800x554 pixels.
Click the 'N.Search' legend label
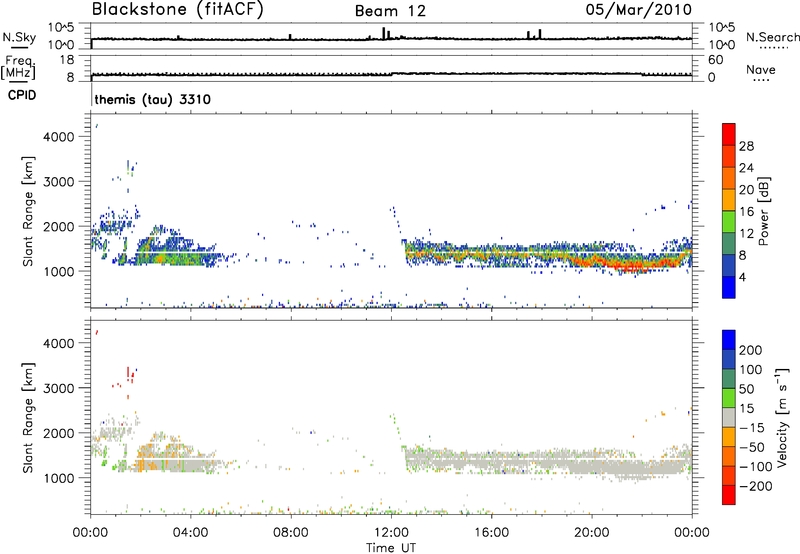pyautogui.click(x=773, y=37)
